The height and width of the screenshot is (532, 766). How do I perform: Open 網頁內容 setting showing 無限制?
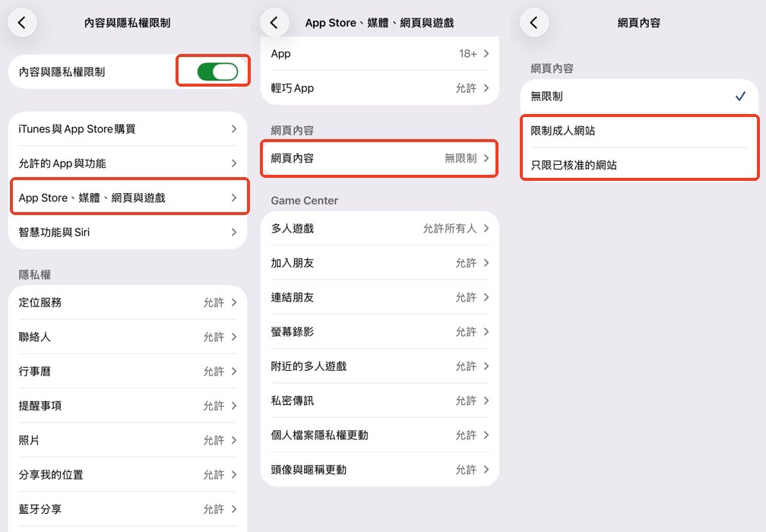(380, 158)
